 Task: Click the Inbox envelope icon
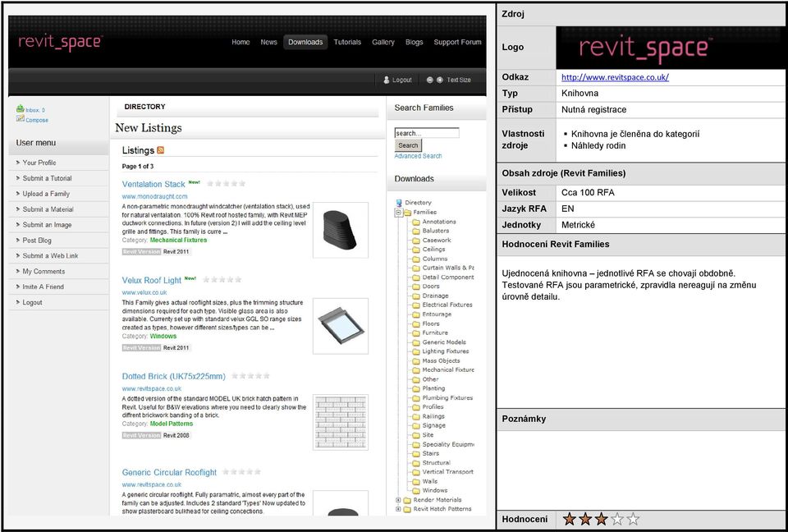tap(20, 108)
